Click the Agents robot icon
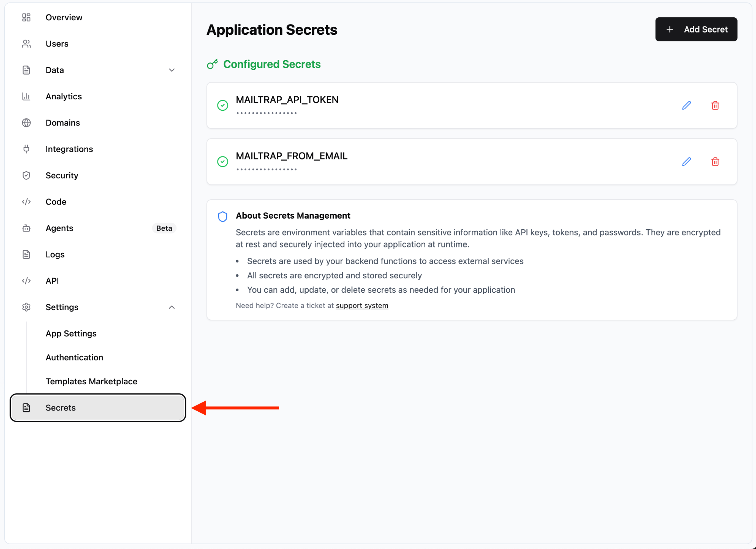756x549 pixels. pyautogui.click(x=26, y=228)
